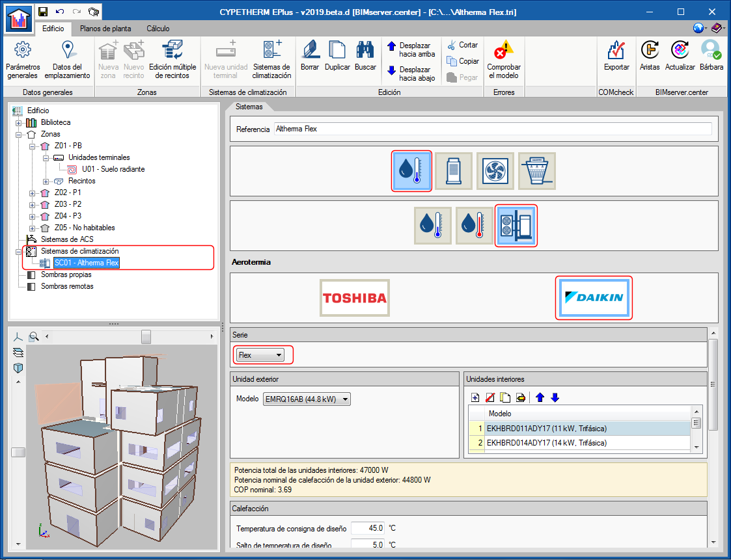The height and width of the screenshot is (560, 731).
Task: Select the boiler tank system type button
Action: pos(454,171)
